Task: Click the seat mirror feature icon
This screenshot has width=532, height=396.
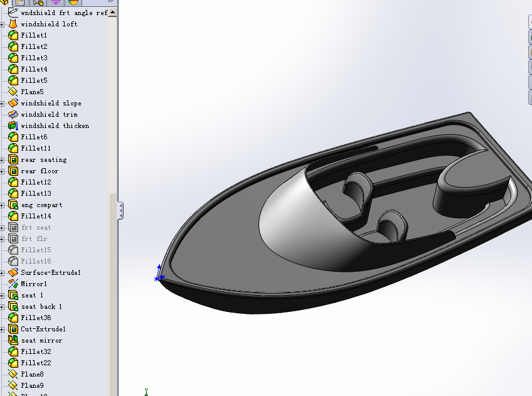Action: click(13, 340)
